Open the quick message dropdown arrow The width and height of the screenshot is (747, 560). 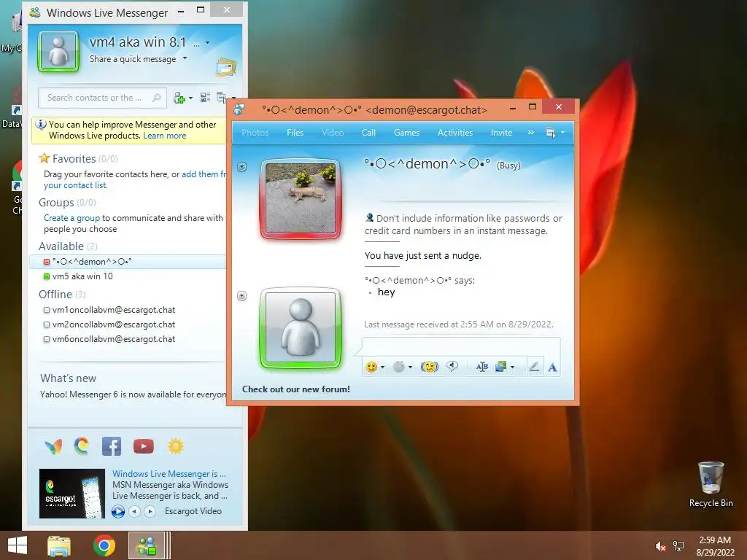tap(185, 58)
